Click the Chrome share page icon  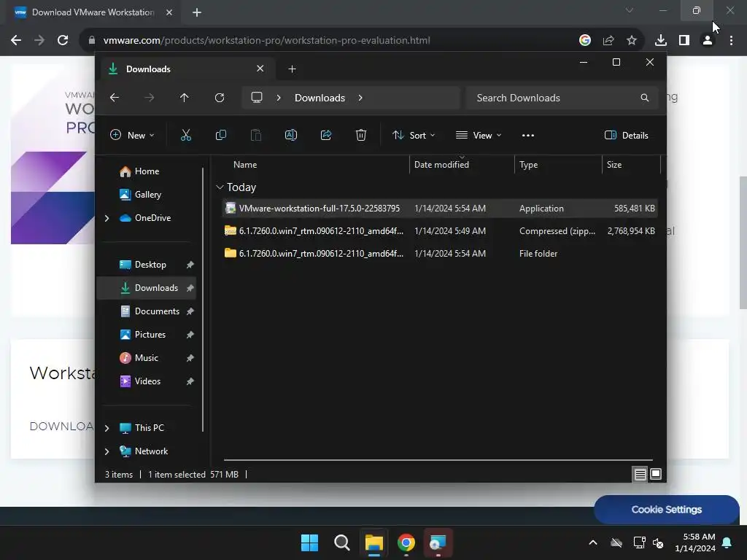point(608,41)
